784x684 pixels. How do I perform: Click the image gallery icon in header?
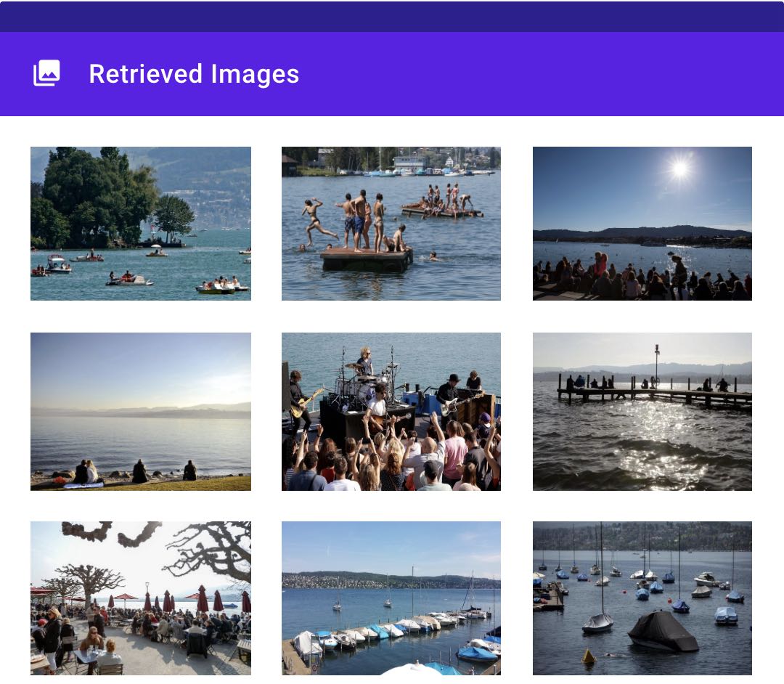tap(46, 73)
